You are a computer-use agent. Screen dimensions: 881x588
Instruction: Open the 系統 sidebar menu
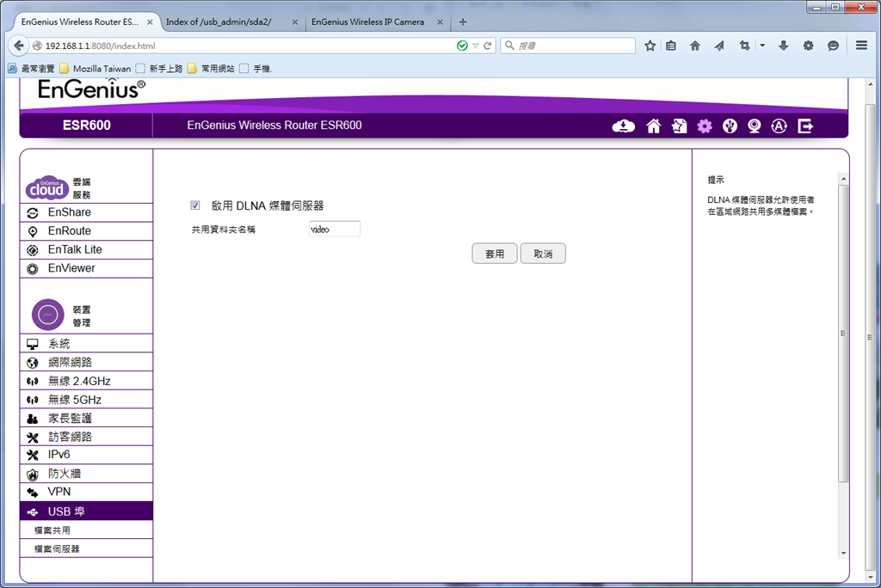pyautogui.click(x=86, y=343)
